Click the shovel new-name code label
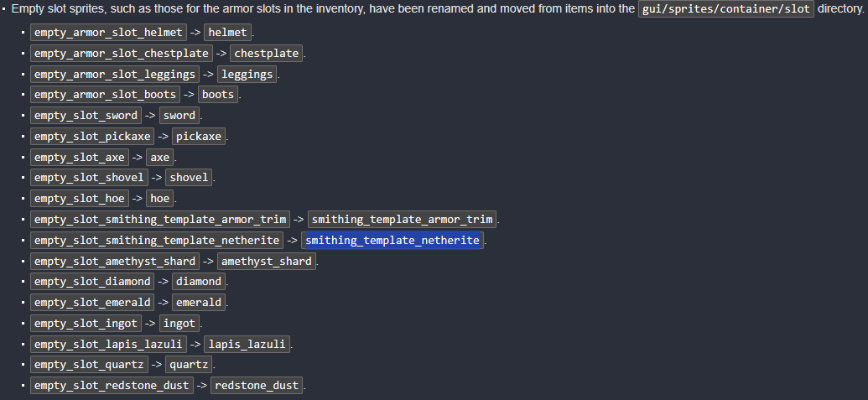Screen dimensions: 868x400 click(189, 178)
